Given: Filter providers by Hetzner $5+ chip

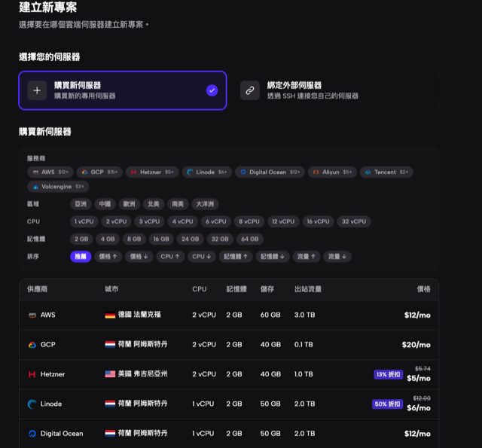Looking at the screenshot, I should click(x=152, y=172).
